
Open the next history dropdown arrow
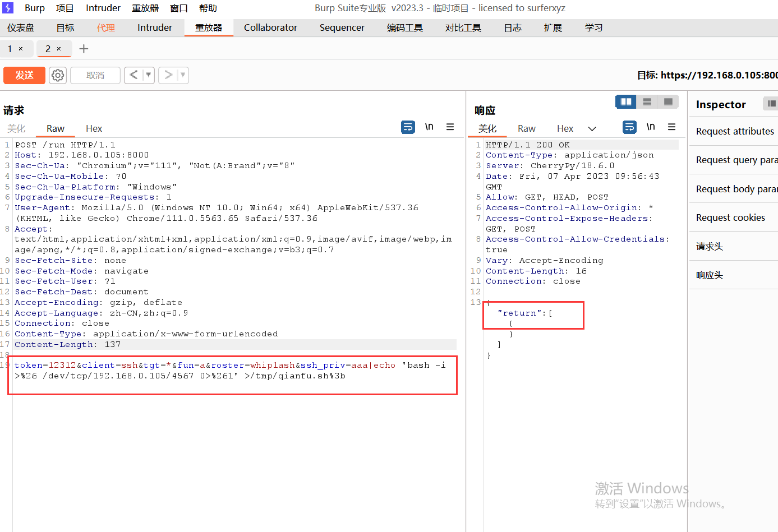pos(183,75)
